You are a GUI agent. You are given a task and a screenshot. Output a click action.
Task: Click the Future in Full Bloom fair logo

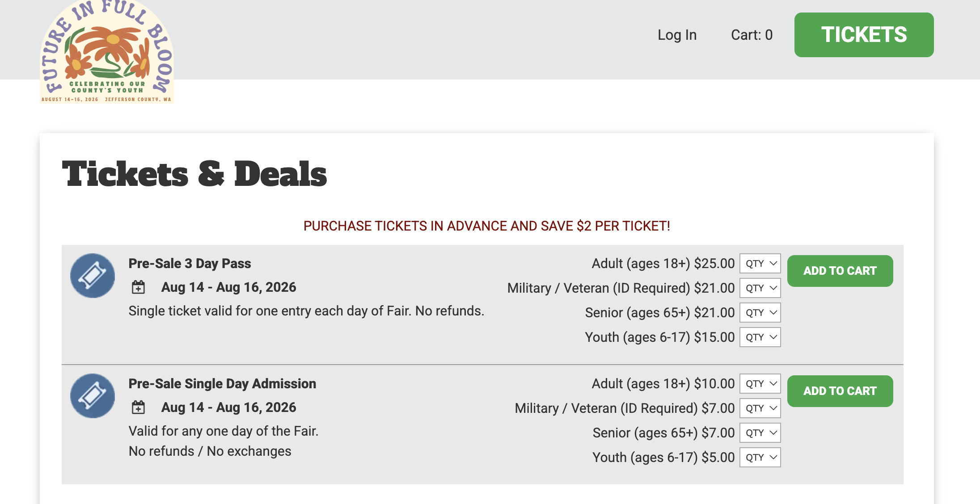click(x=107, y=52)
